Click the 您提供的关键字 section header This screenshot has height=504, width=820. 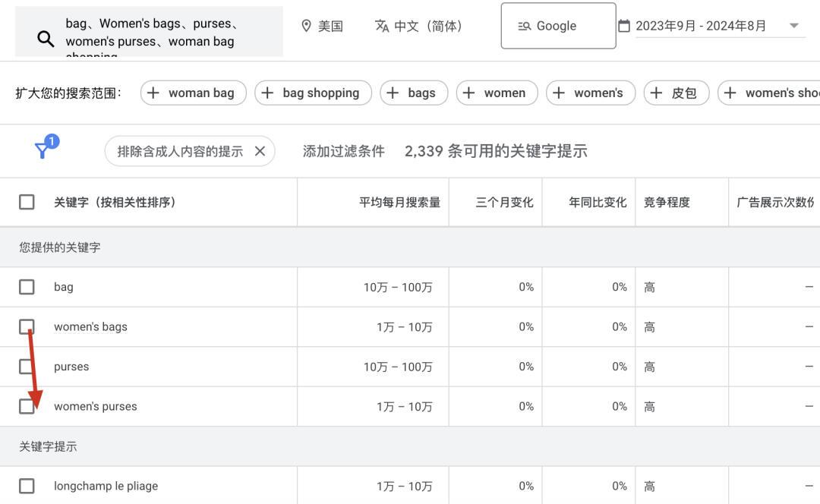coord(60,247)
